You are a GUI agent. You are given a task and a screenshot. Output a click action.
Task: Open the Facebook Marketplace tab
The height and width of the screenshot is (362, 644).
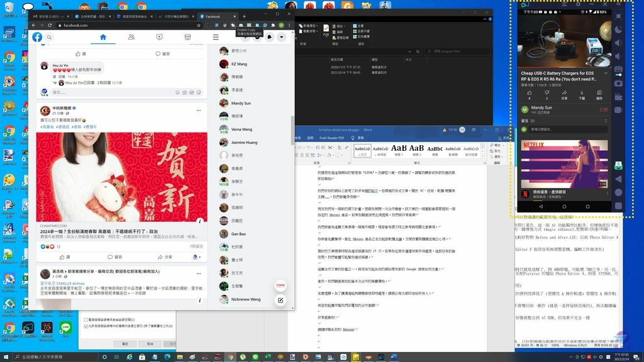[x=187, y=37]
